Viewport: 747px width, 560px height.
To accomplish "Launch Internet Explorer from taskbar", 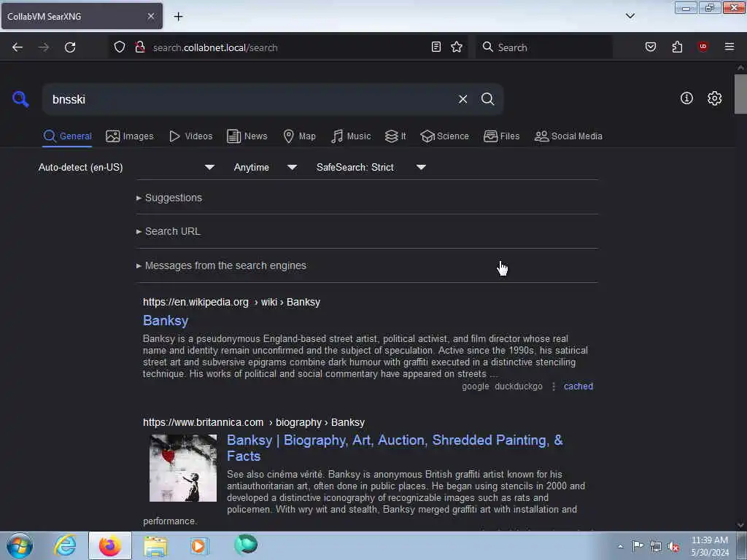I will (65, 545).
